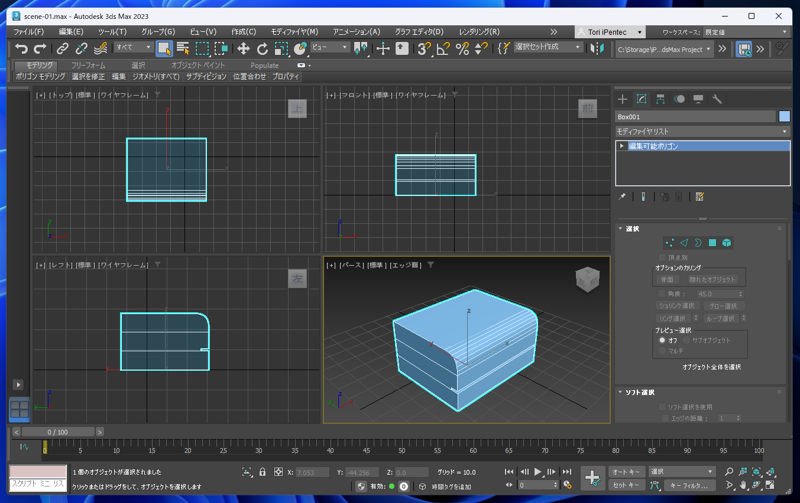Click the サブディビジョン ribbon panel button

pyautogui.click(x=206, y=77)
